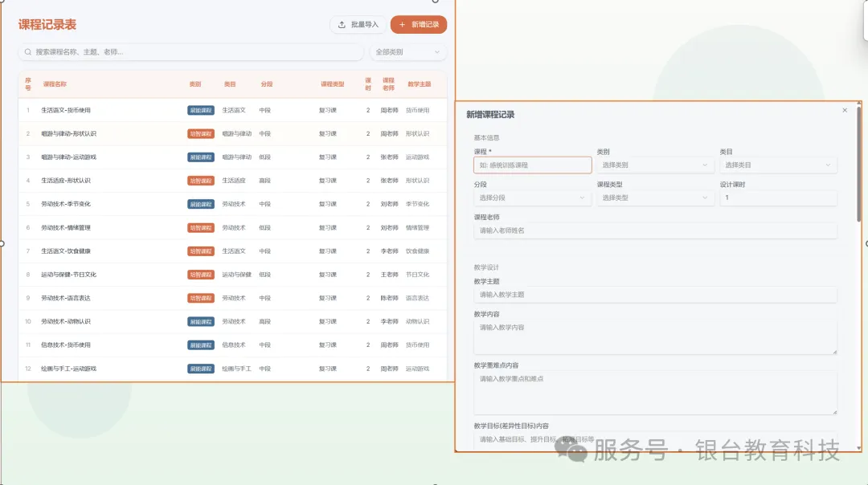The height and width of the screenshot is (485, 868).
Task: Click the 课程名称 column header
Action: click(x=55, y=84)
